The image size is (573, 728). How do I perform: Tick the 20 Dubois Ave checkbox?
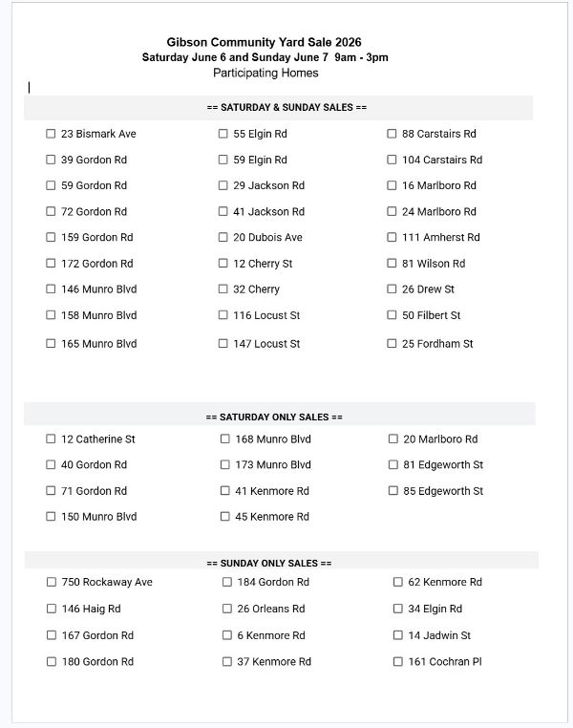click(x=223, y=237)
